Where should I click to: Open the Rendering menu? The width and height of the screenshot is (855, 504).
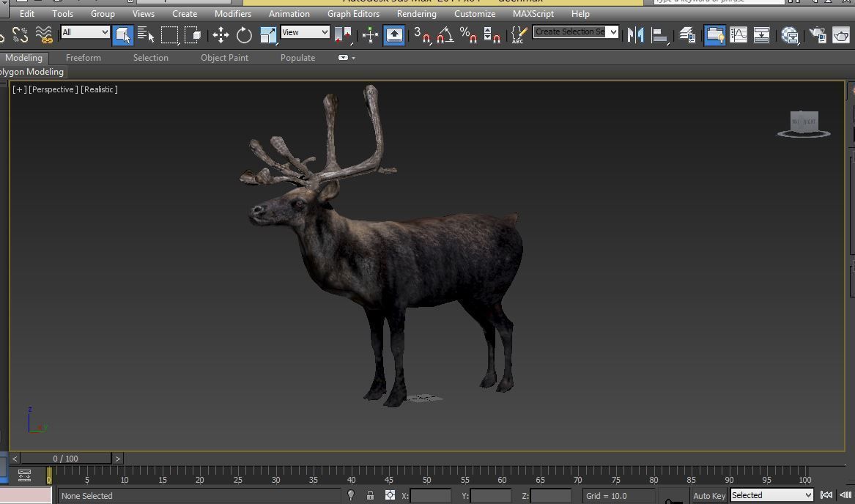417,14
